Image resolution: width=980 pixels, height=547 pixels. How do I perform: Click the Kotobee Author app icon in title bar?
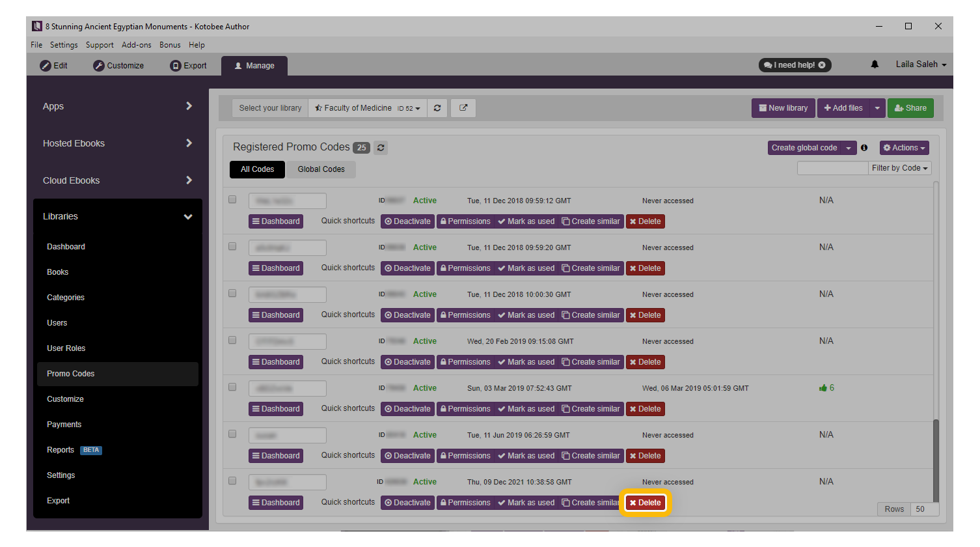[37, 26]
